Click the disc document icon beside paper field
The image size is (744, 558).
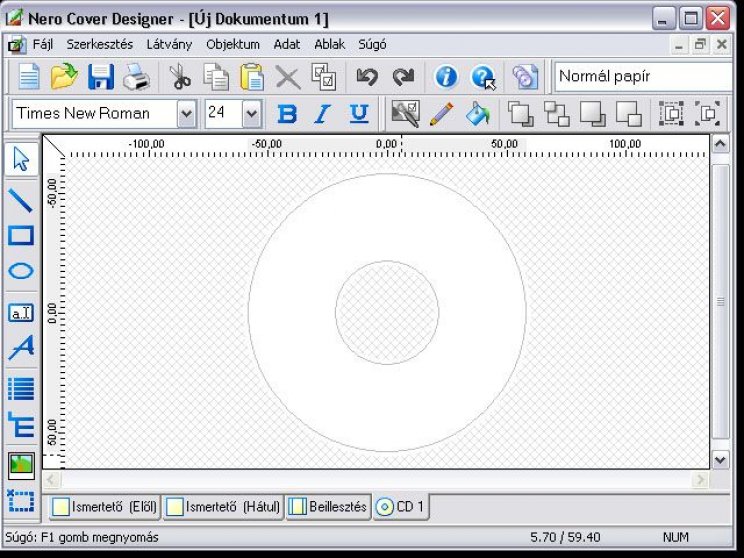point(525,77)
